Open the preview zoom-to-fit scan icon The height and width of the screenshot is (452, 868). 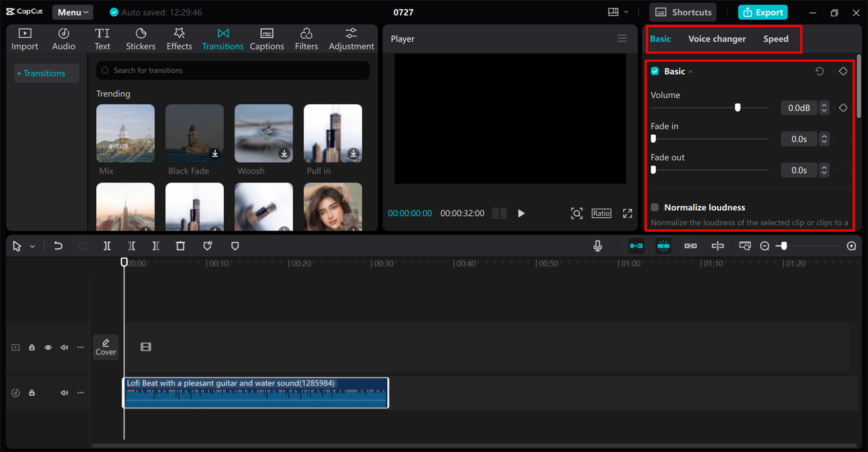tap(576, 213)
